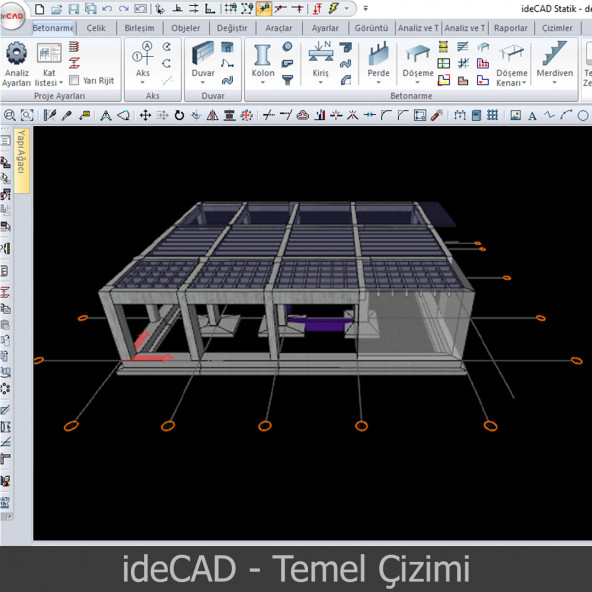
Task: Expand the Perde dropdown arrow
Action: click(378, 82)
